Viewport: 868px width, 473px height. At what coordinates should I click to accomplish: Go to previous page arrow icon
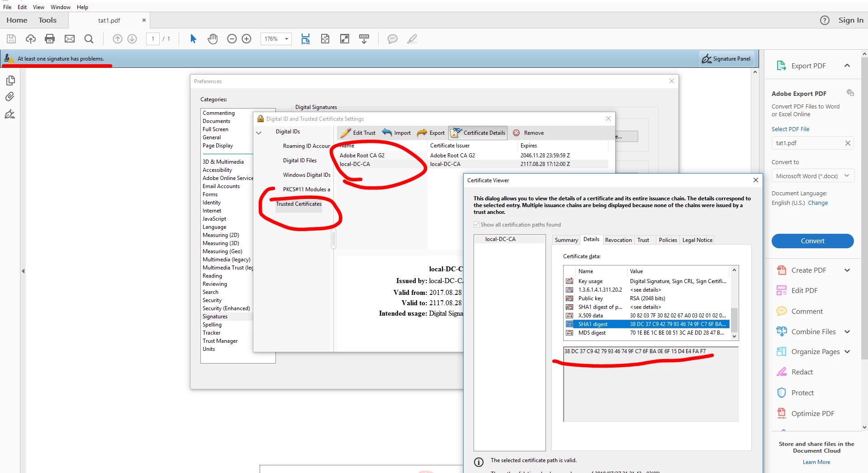coord(118,39)
